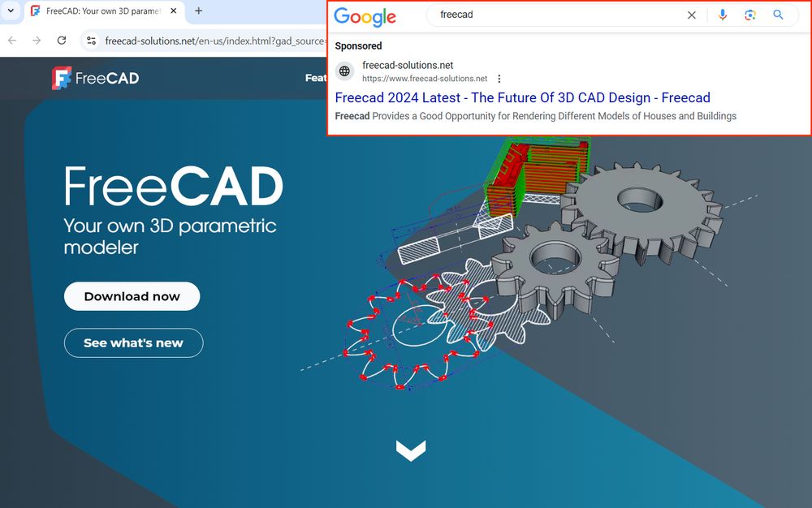View site information icon in address bar
The image size is (812, 508).
[92, 41]
